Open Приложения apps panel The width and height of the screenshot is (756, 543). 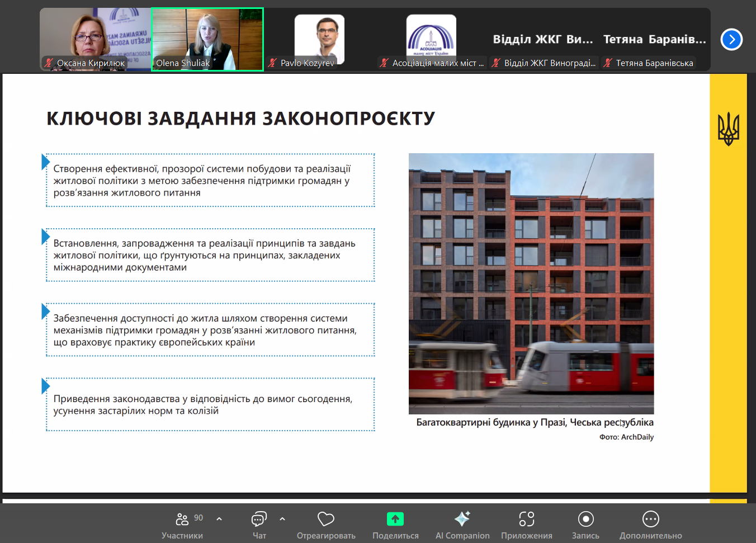click(527, 526)
